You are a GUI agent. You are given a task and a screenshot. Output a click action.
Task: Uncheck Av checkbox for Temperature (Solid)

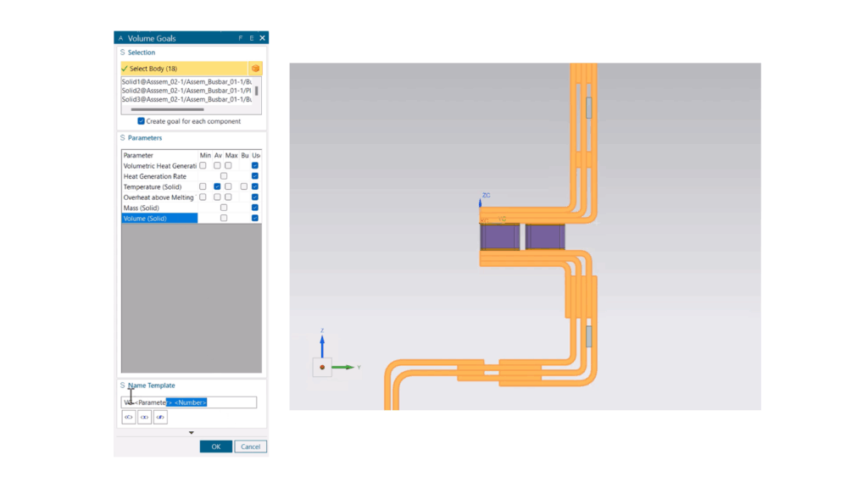tap(218, 186)
